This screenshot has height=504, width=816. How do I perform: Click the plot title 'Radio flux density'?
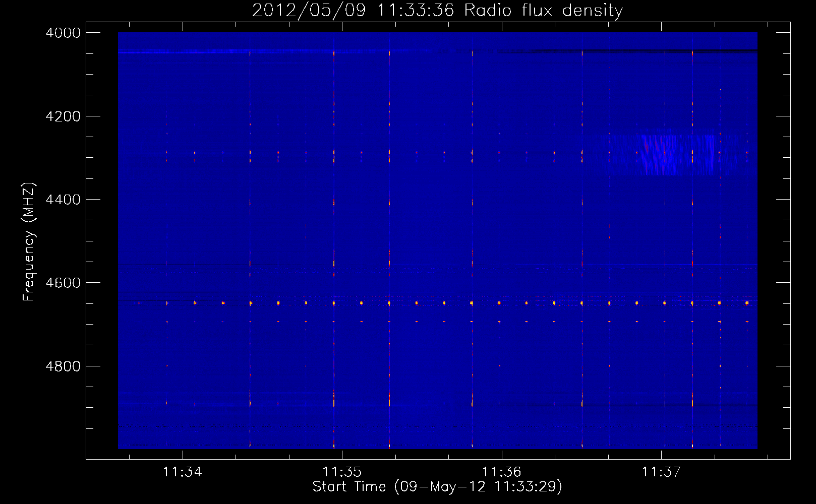pyautogui.click(x=544, y=10)
